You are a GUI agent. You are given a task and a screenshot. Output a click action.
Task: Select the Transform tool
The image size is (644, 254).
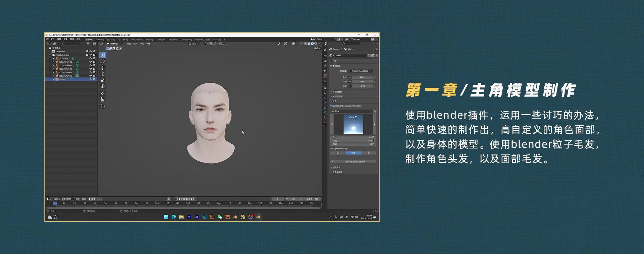103,86
